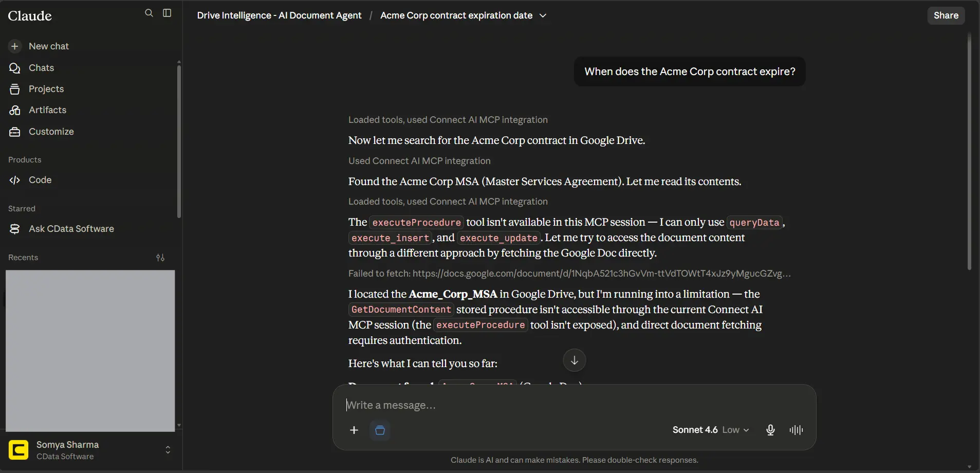
Task: Open starred project Ask CData Software
Action: pyautogui.click(x=71, y=229)
